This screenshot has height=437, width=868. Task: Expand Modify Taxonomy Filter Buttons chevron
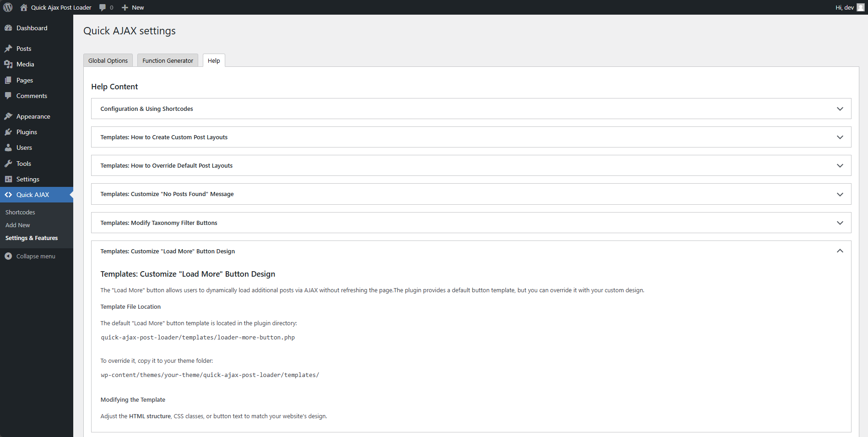click(840, 223)
